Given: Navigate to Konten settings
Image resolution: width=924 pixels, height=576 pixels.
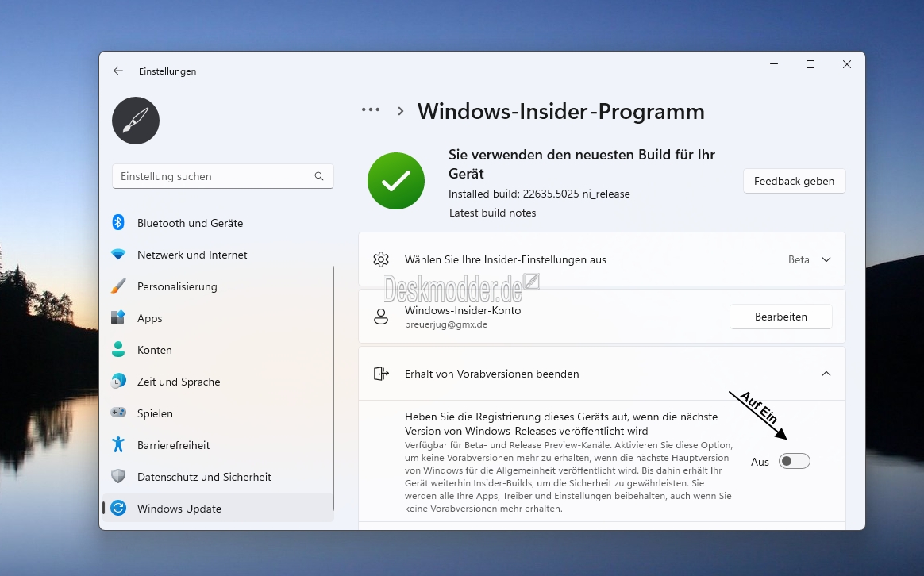Looking at the screenshot, I should (x=218, y=350).
